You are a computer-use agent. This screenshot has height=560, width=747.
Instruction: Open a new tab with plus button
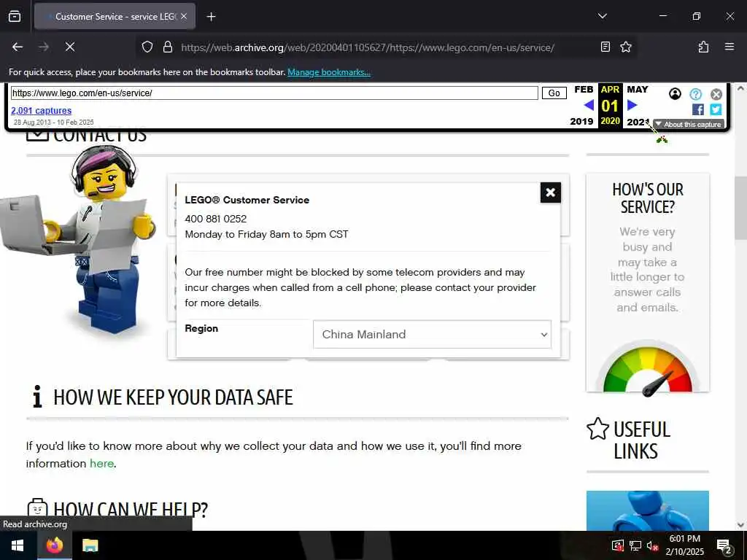pos(211,17)
